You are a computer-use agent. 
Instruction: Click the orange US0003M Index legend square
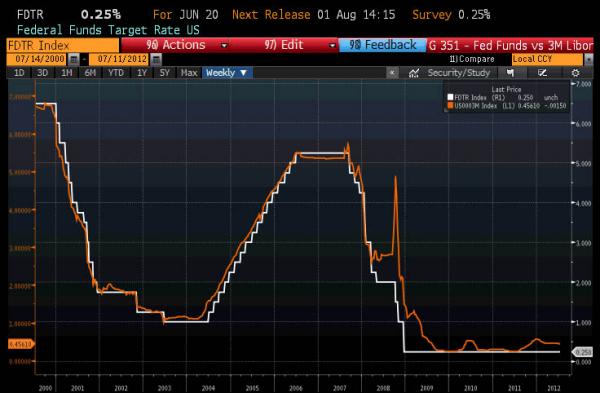pyautogui.click(x=450, y=106)
